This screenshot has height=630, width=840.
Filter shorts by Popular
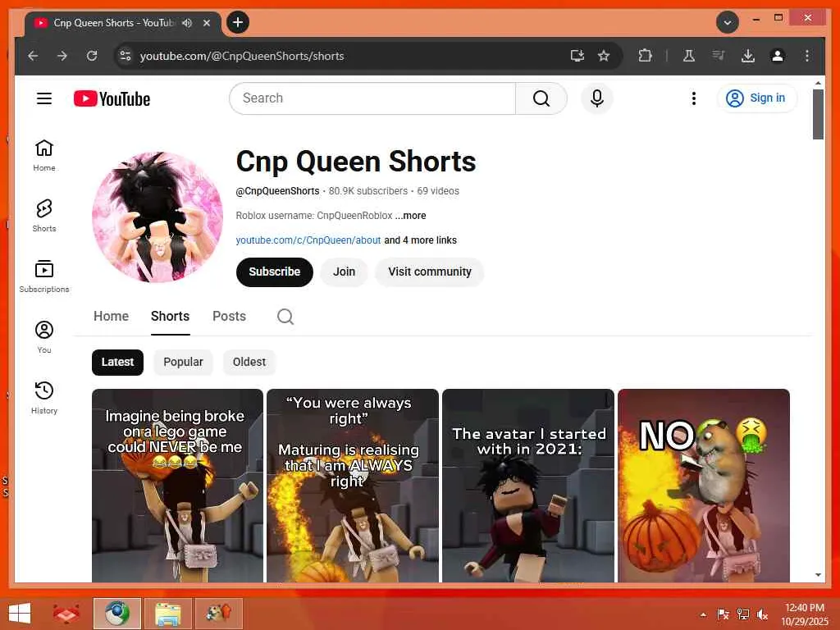183,362
